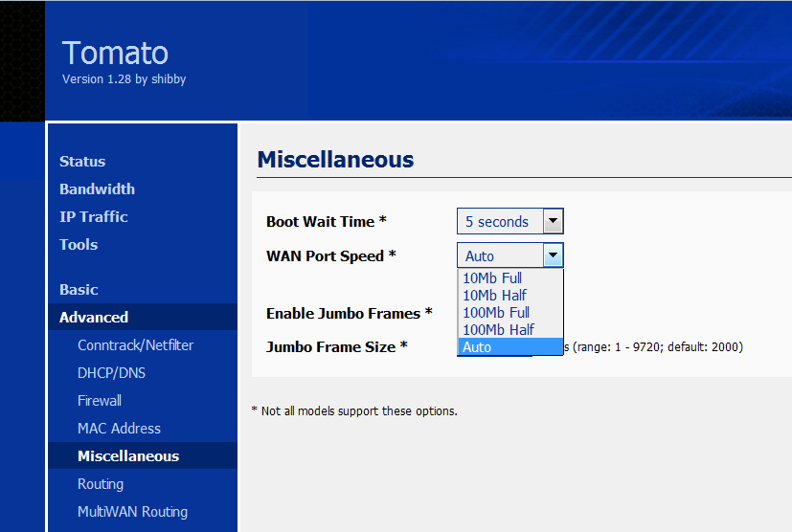Open the Routing page
The image size is (792, 532).
(100, 484)
